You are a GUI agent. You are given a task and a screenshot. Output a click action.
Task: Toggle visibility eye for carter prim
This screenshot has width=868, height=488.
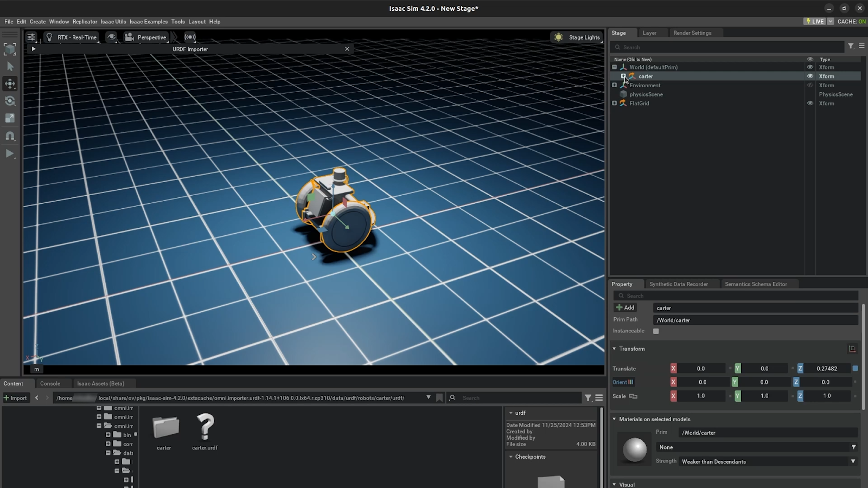point(810,76)
